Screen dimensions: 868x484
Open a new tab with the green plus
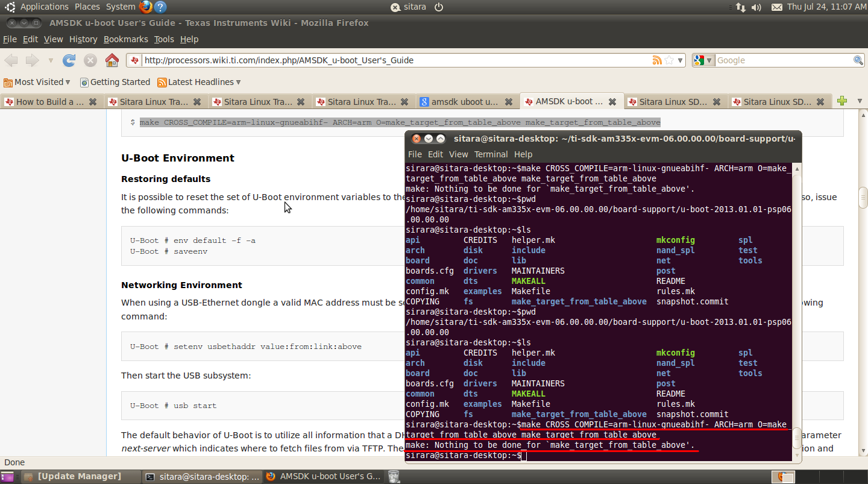[x=842, y=101]
